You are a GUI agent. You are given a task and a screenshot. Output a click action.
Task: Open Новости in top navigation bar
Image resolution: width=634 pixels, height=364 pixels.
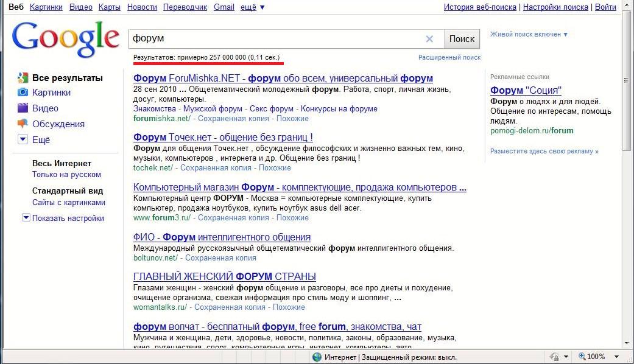tap(142, 7)
